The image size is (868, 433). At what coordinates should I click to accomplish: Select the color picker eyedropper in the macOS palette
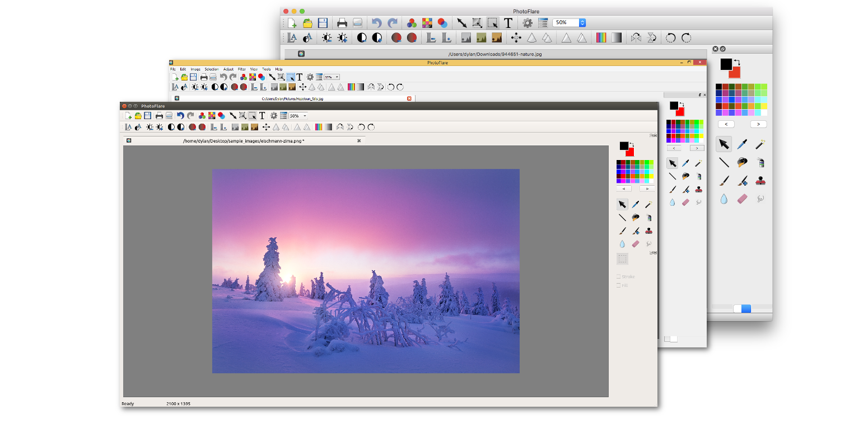point(742,144)
